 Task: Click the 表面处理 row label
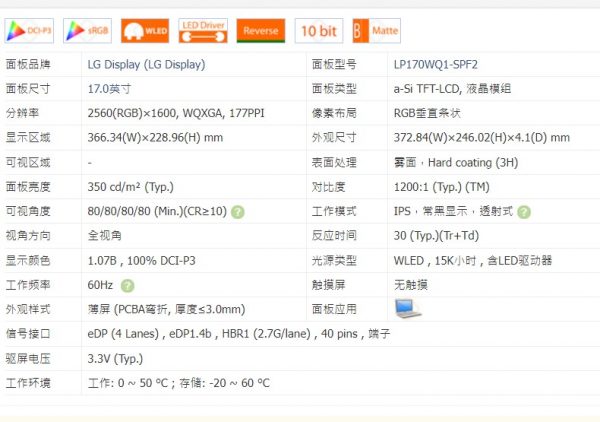334,163
